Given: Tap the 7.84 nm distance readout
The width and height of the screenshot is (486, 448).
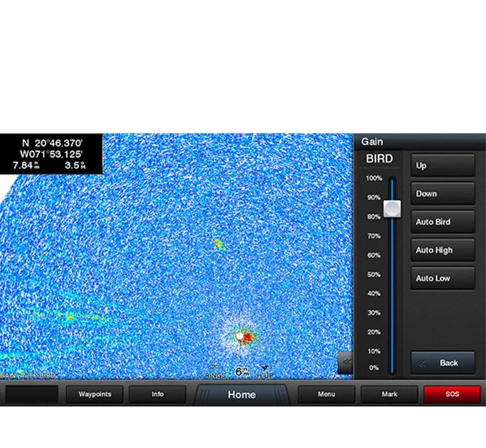Looking at the screenshot, I should [26, 165].
